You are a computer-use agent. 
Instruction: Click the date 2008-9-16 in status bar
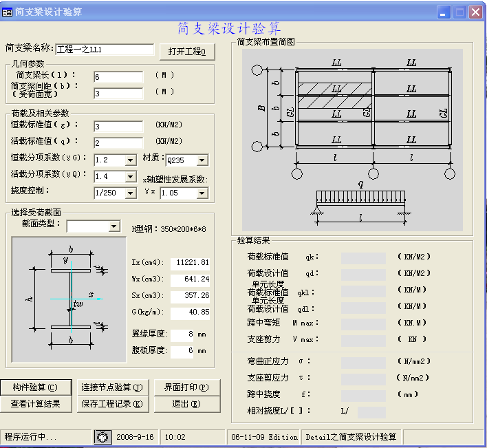pyautogui.click(x=135, y=437)
